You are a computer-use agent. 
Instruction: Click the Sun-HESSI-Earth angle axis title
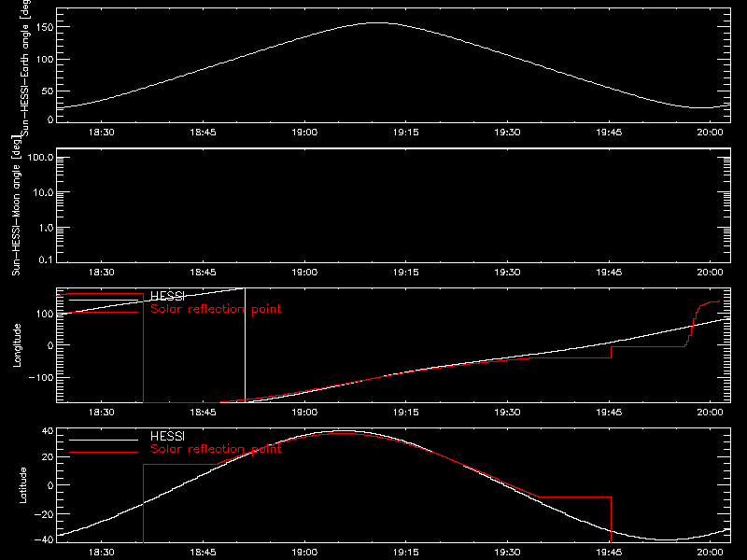coord(25,67)
